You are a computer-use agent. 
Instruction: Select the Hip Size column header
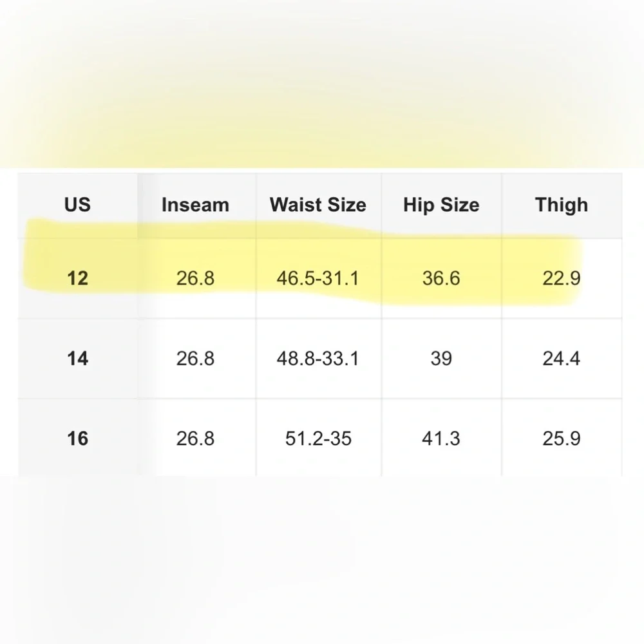click(441, 205)
